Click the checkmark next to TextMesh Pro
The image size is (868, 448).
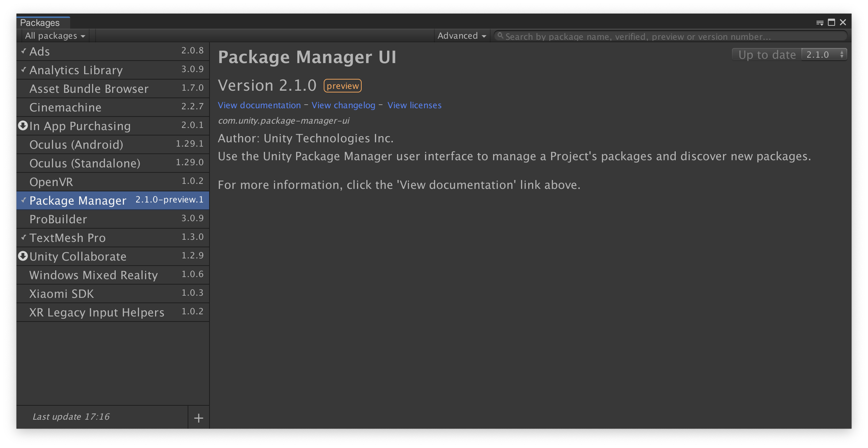(x=24, y=238)
